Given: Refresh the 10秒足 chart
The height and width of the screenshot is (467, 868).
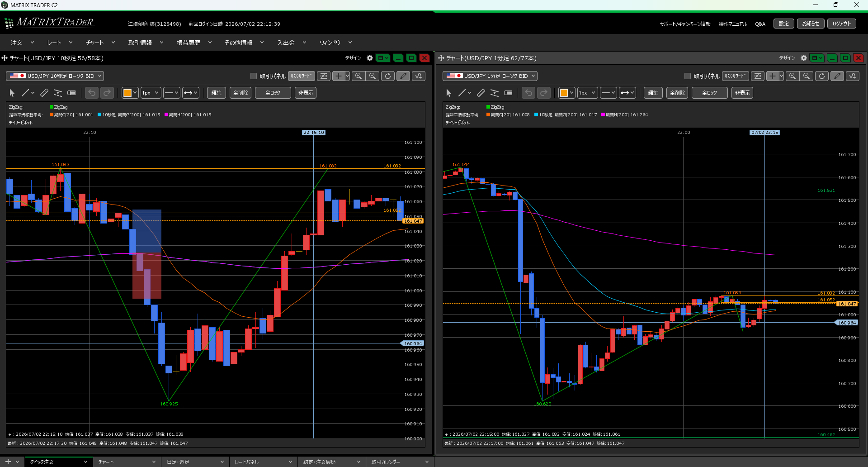Looking at the screenshot, I should (388, 76).
